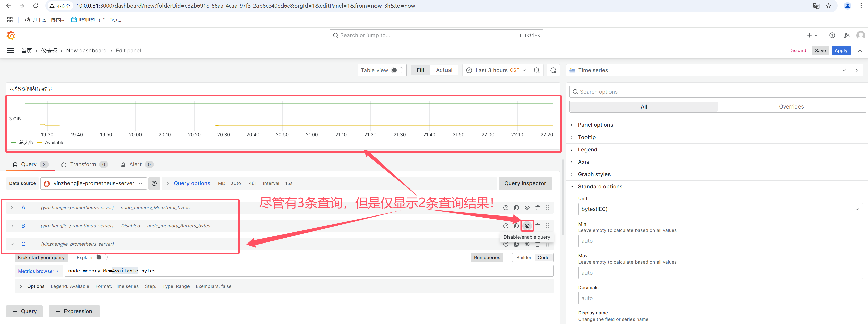
Task: Go to 仪表板 breadcrumb
Action: [x=49, y=50]
